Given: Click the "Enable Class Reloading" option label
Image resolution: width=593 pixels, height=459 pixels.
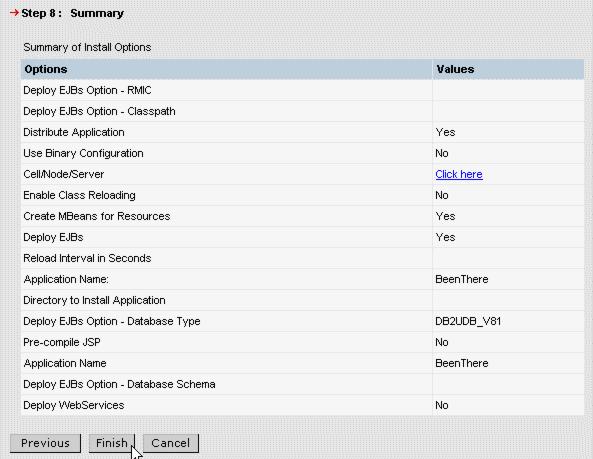Looking at the screenshot, I should 79,195.
